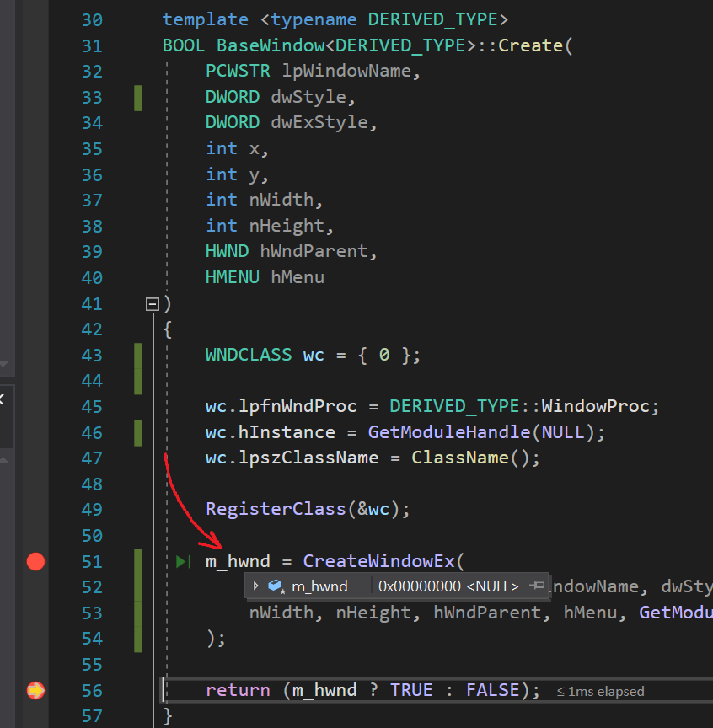The image size is (713, 728).
Task: Click the m_hwnd name in the DataTip
Action: tap(319, 586)
